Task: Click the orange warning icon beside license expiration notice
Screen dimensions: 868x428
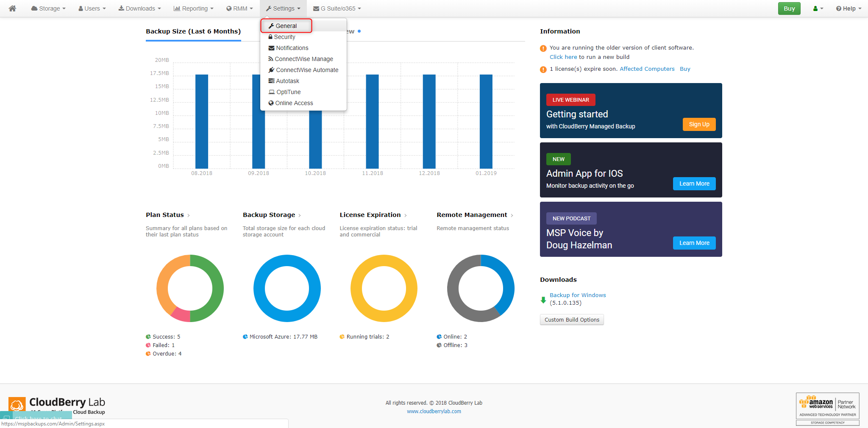Action: click(543, 69)
